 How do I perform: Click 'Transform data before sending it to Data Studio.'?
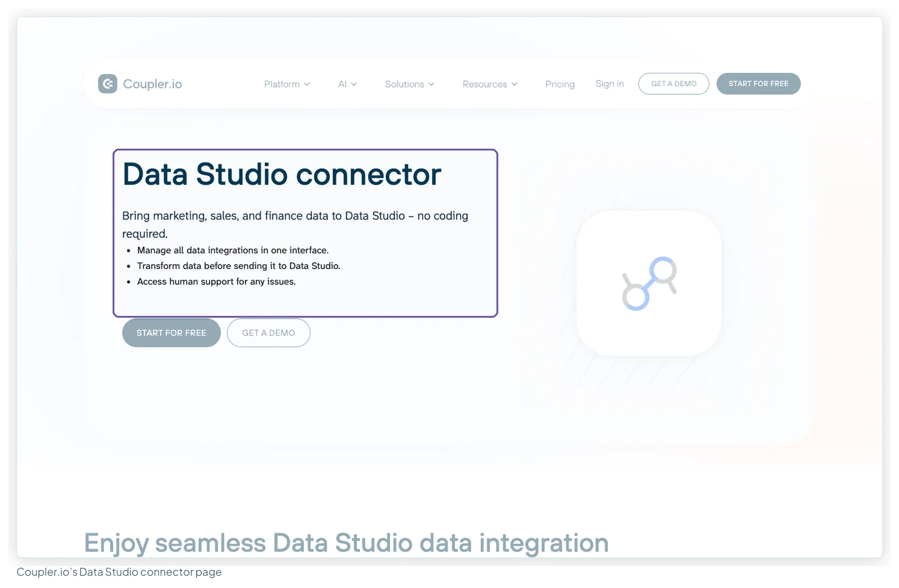coord(239,266)
